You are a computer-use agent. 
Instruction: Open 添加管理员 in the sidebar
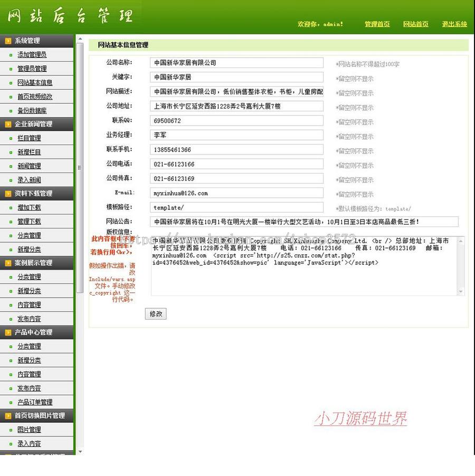32,55
